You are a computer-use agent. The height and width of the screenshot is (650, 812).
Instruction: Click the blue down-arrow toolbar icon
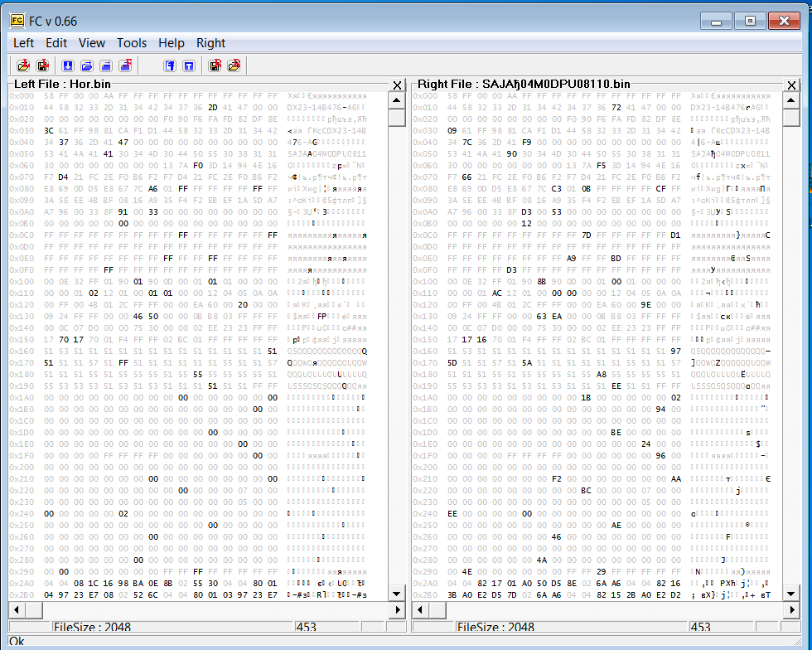(68, 65)
